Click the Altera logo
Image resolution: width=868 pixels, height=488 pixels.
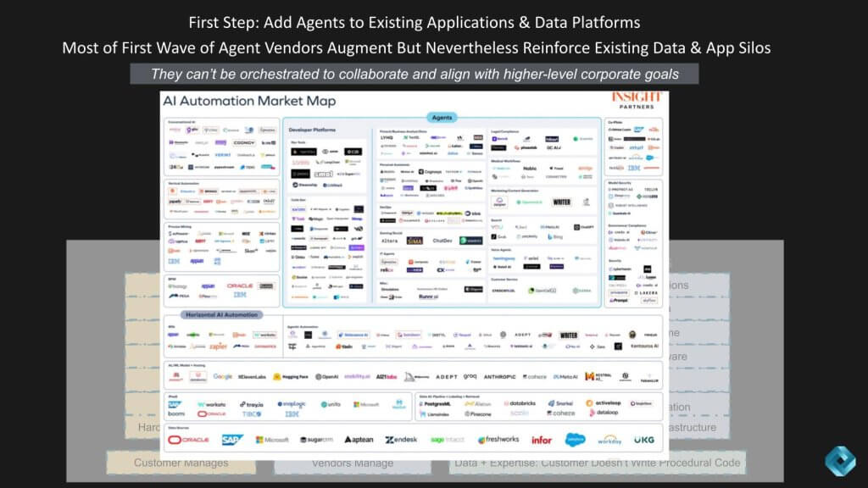[390, 241]
